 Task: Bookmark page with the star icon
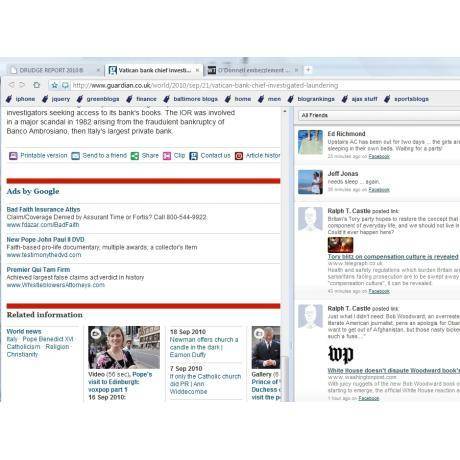tap(55, 85)
